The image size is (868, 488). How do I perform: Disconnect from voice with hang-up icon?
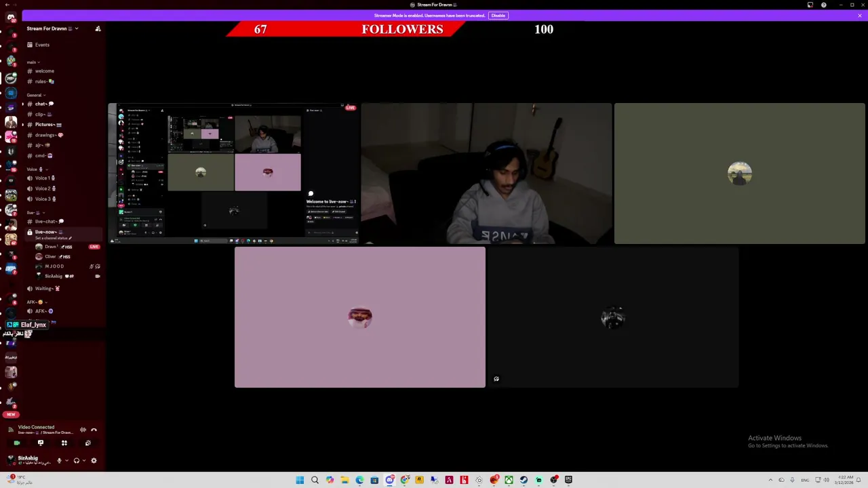tap(94, 430)
